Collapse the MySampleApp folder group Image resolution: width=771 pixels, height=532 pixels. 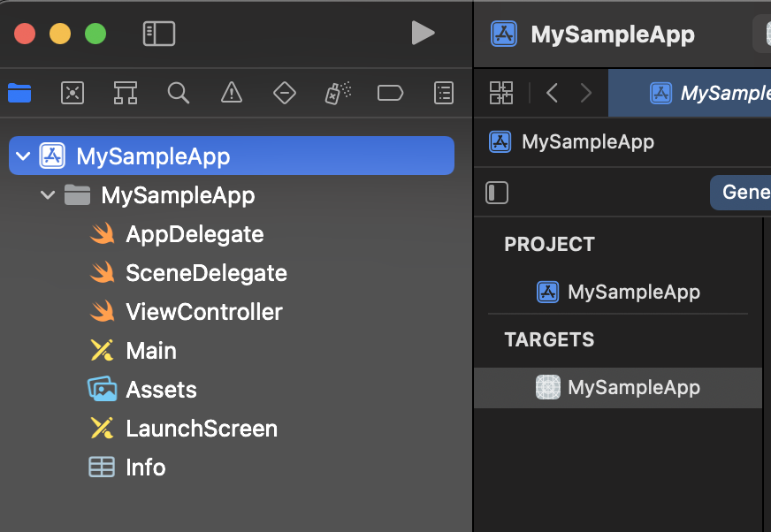pyautogui.click(x=48, y=195)
